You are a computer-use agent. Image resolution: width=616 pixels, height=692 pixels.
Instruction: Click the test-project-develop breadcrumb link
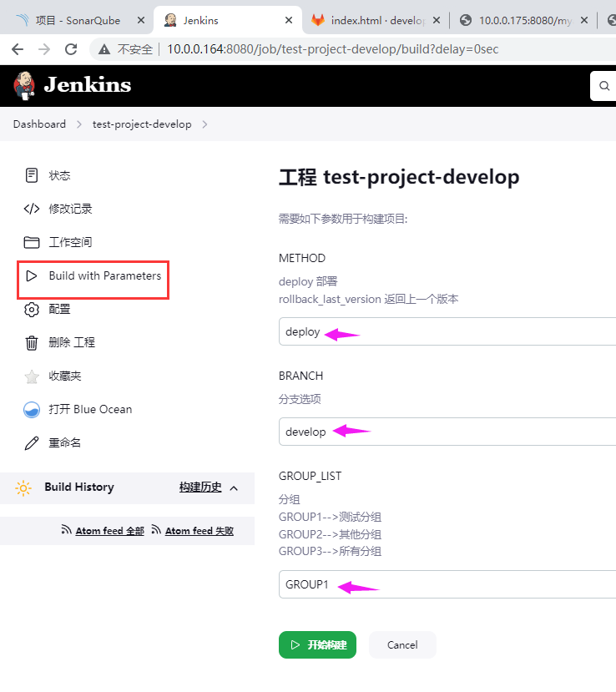(x=142, y=124)
